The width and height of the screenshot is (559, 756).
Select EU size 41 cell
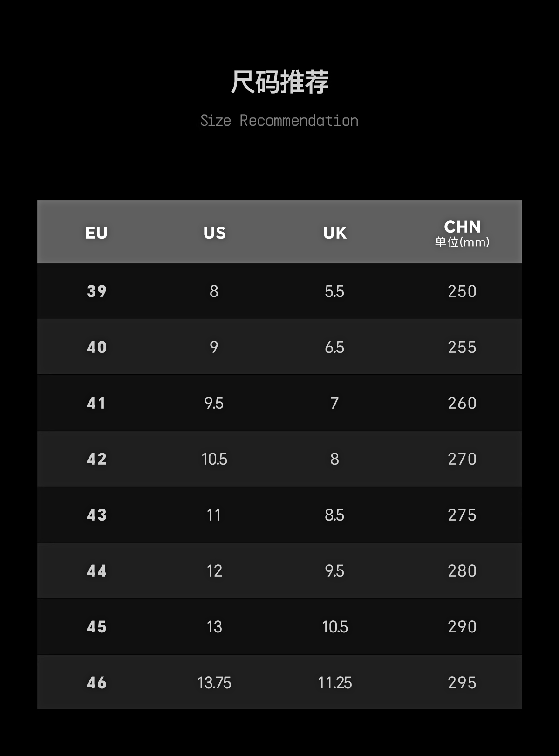click(x=96, y=403)
